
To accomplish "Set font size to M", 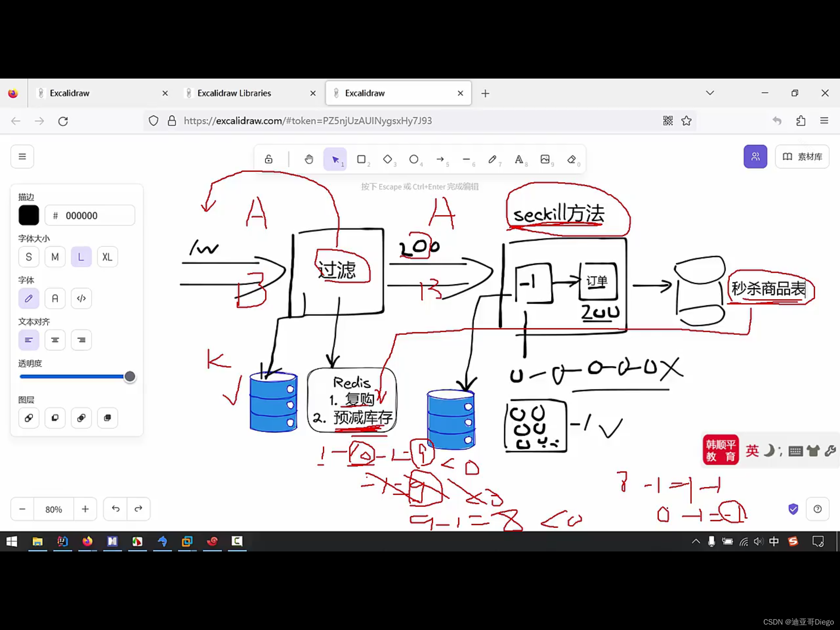I will [x=55, y=257].
